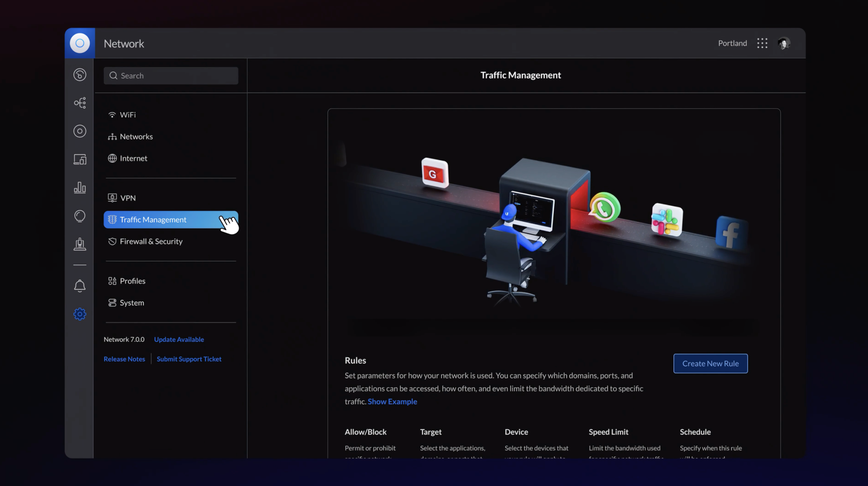This screenshot has height=486, width=868.
Task: Open the Client Devices icon
Action: [x=80, y=159]
